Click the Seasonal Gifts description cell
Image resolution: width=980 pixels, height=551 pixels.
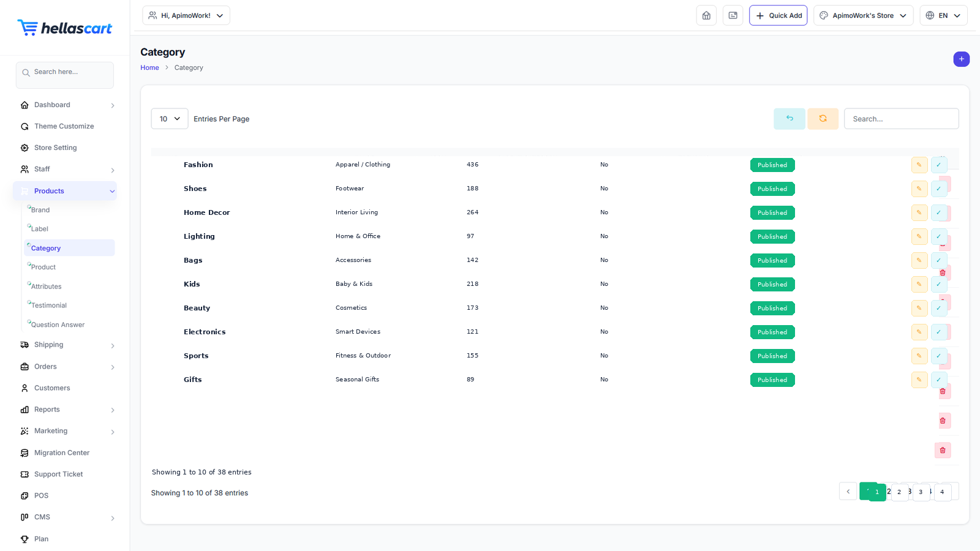pos(358,380)
